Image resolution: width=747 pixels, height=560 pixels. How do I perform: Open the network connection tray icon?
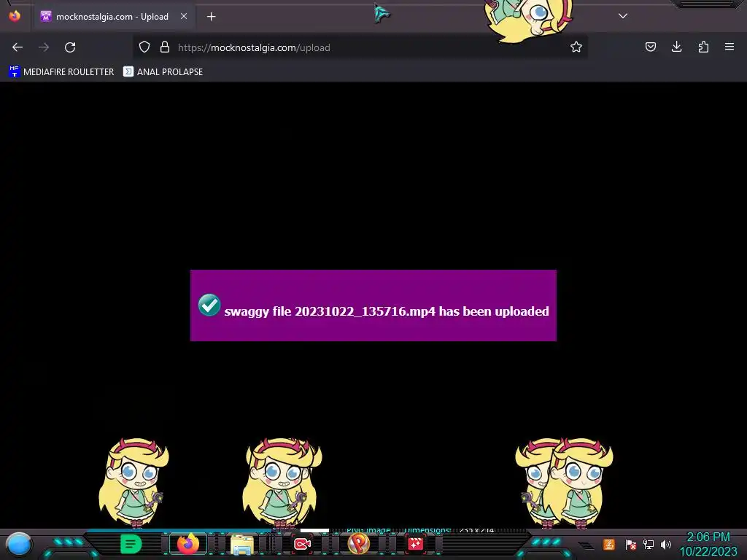point(649,544)
